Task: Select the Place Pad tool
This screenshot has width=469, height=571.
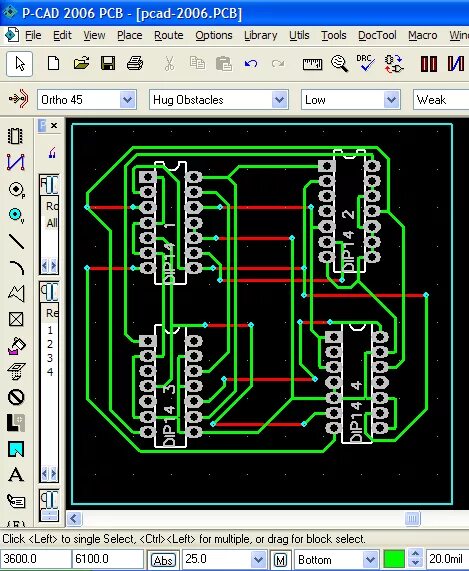Action: [16, 189]
